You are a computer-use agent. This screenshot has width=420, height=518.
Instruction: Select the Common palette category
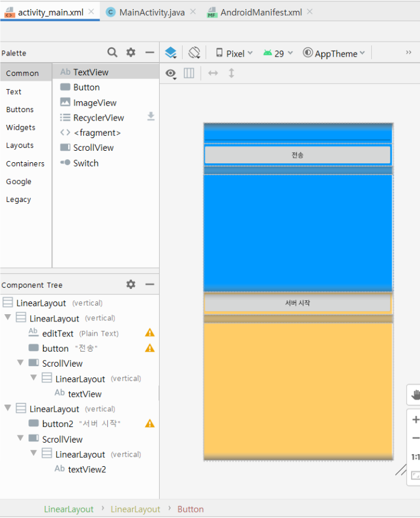coord(26,73)
